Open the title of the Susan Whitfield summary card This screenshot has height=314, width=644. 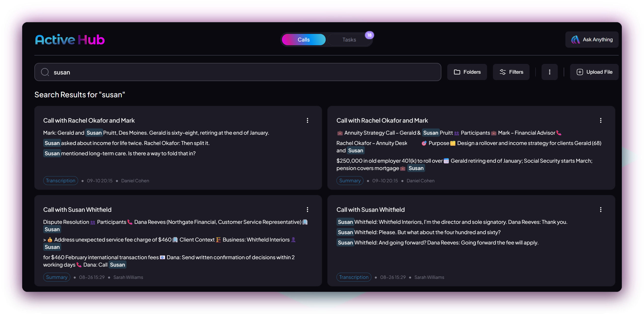(x=77, y=210)
